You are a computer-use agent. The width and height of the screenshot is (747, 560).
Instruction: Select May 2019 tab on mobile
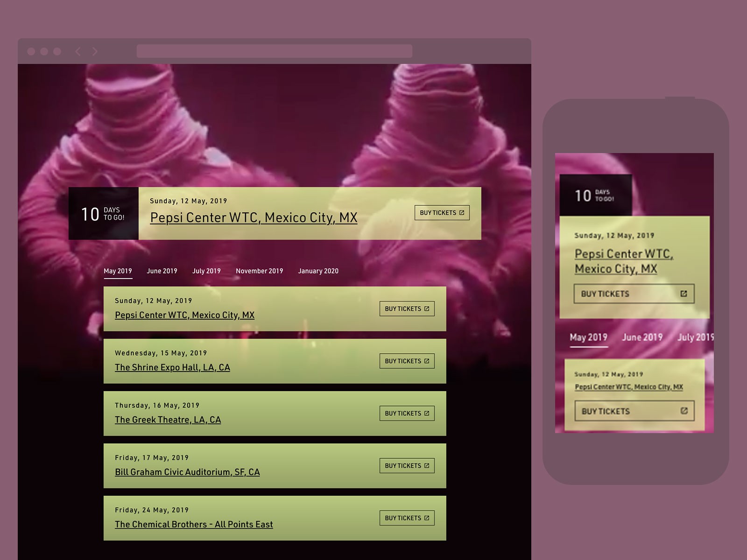click(x=589, y=337)
